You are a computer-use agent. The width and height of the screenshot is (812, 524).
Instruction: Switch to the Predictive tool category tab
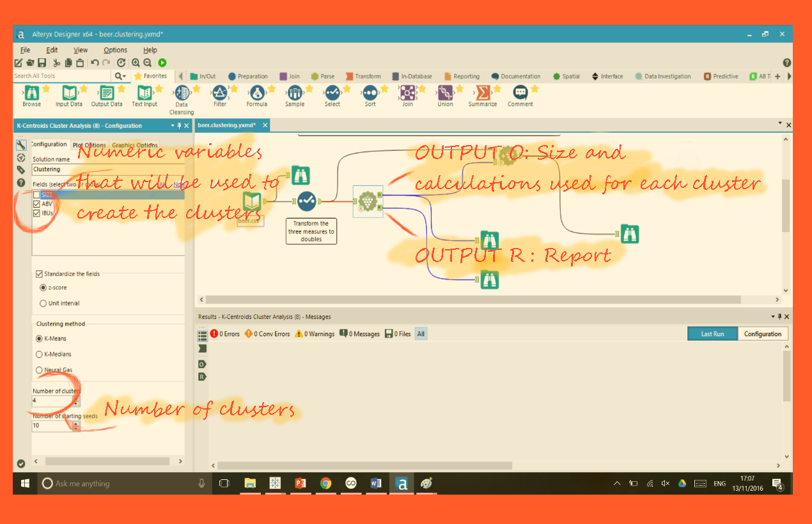(x=721, y=76)
